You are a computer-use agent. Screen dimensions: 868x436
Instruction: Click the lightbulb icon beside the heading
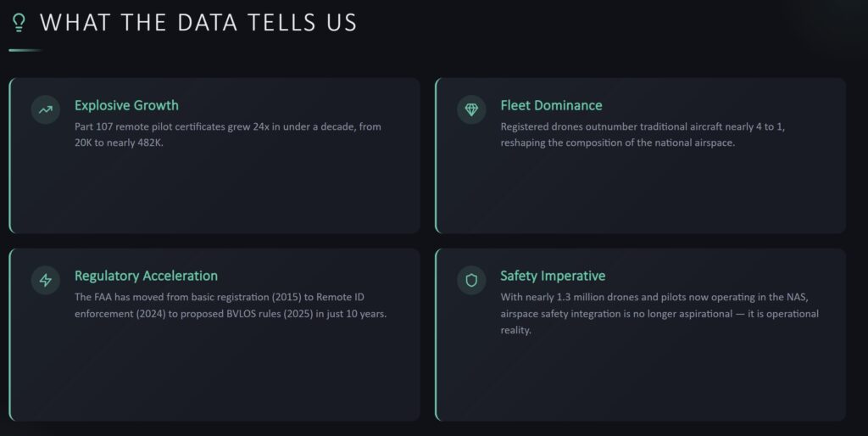click(x=19, y=22)
